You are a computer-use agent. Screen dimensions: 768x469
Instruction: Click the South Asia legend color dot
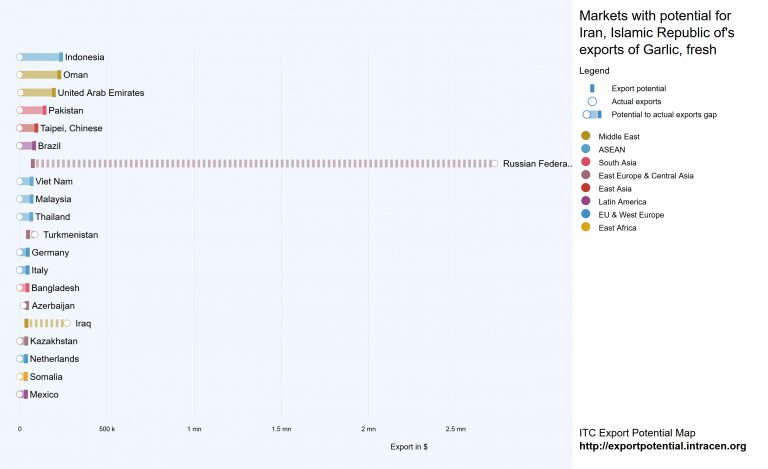coord(585,162)
